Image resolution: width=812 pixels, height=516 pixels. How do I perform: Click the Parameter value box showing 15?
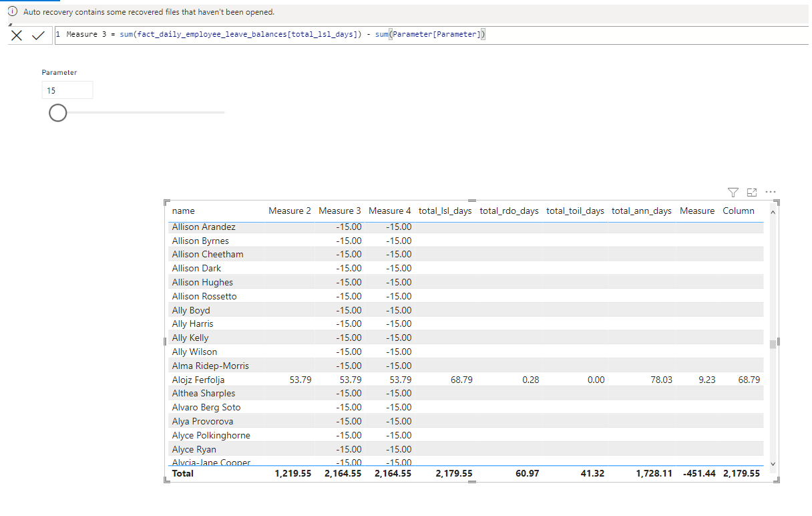[67, 90]
